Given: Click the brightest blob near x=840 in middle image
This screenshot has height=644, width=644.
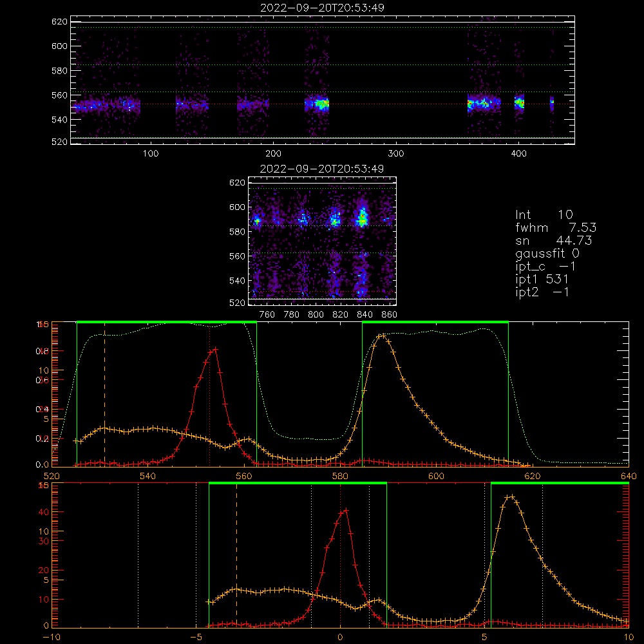Looking at the screenshot, I should [362, 218].
